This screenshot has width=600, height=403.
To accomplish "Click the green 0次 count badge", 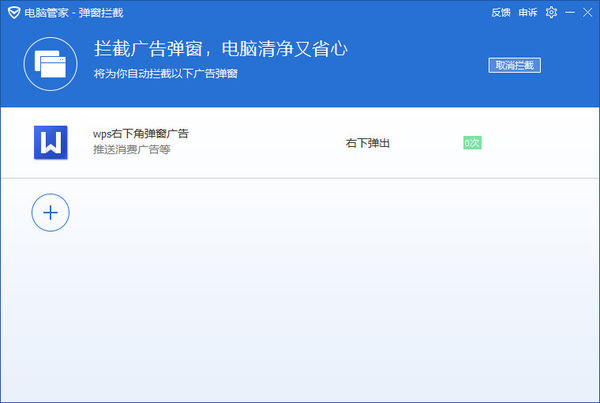I will click(472, 143).
